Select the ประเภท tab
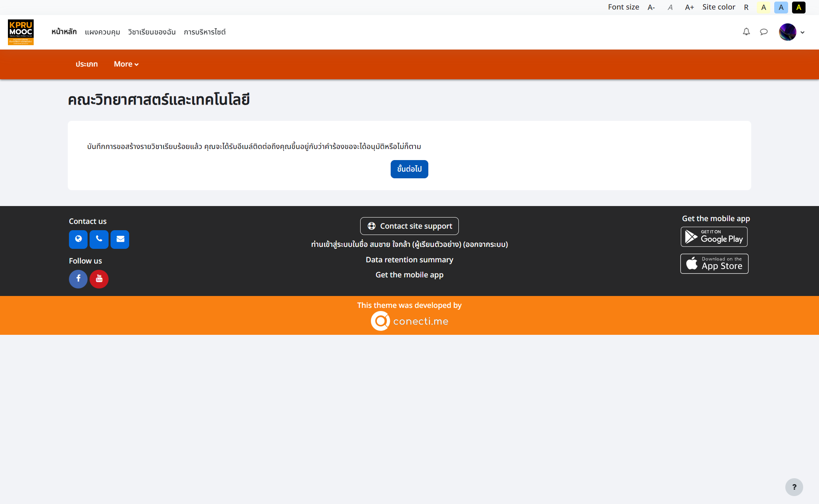Screen dimensions: 819x504 click(87, 64)
